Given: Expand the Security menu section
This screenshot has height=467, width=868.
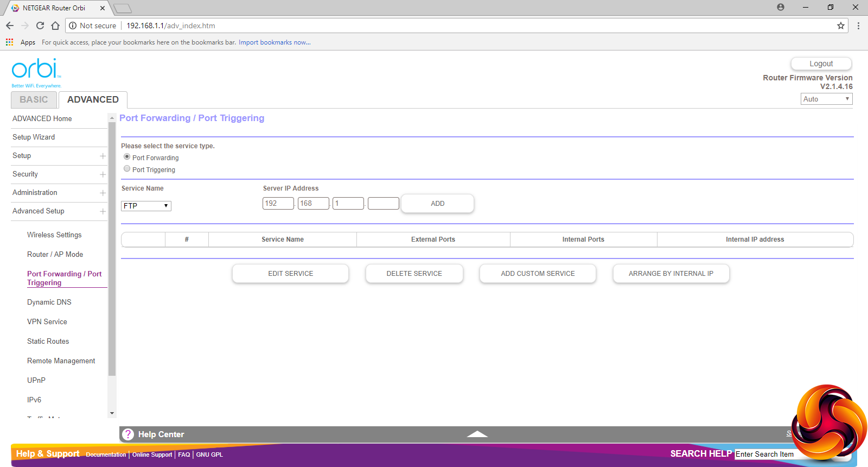Looking at the screenshot, I should pyautogui.click(x=103, y=174).
